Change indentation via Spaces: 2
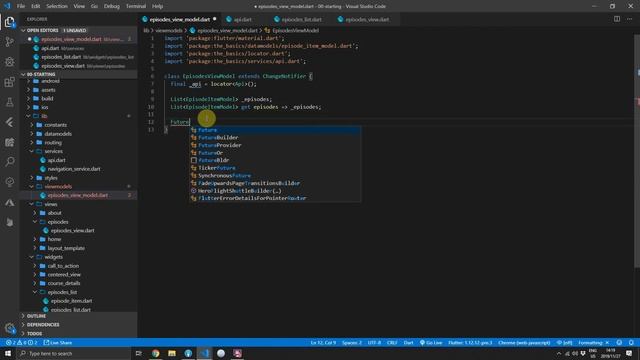This screenshot has height=360, width=640. pos(352,342)
